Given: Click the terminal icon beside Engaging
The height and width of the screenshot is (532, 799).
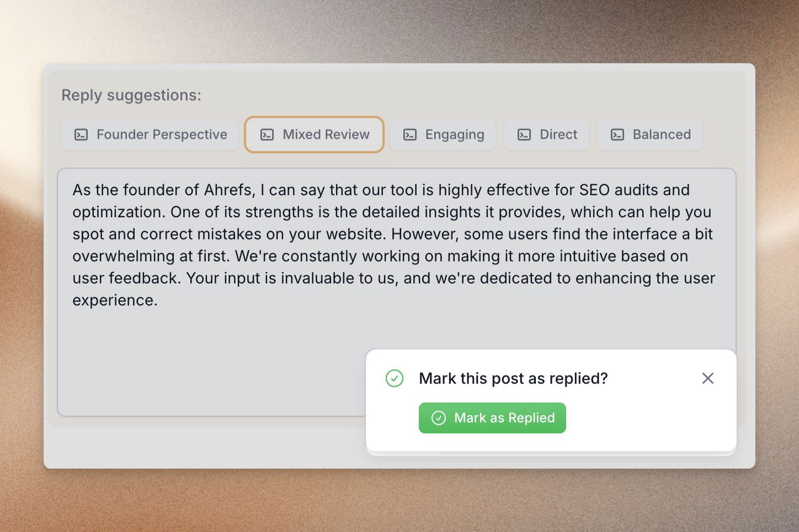Looking at the screenshot, I should coord(410,135).
